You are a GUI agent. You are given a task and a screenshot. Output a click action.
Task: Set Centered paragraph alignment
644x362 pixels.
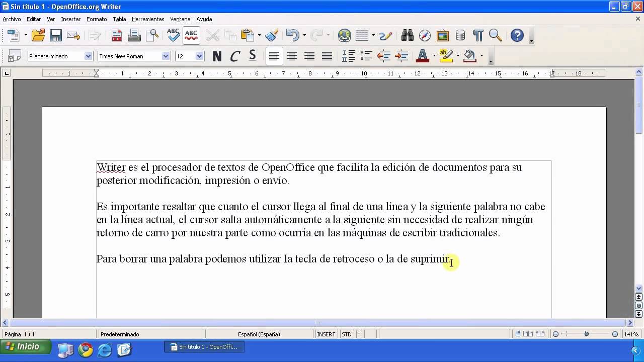tap(292, 56)
